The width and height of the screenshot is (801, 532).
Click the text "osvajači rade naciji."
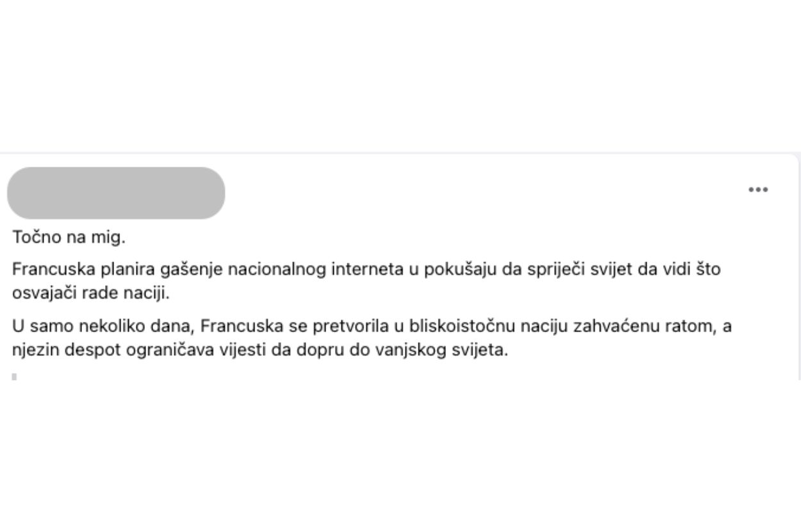point(91,293)
